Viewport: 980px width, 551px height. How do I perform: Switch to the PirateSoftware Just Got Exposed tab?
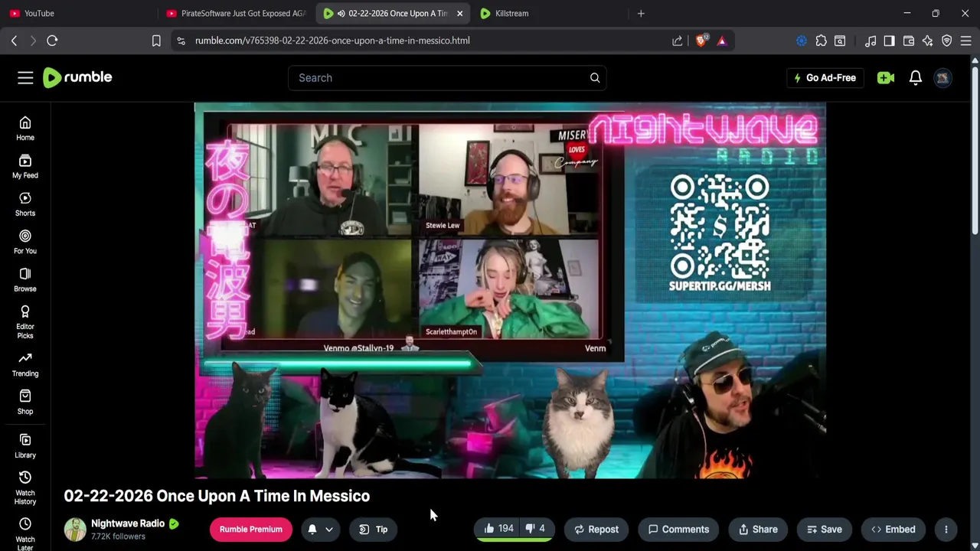(x=237, y=13)
